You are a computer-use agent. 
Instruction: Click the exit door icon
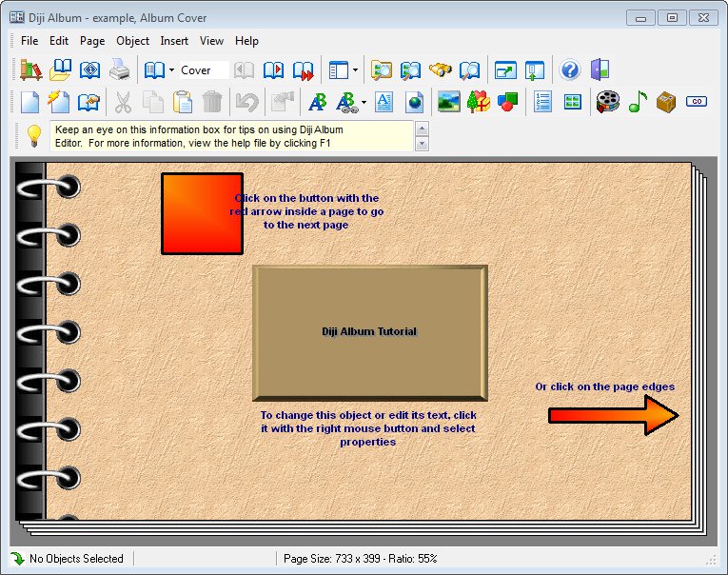[x=600, y=70]
